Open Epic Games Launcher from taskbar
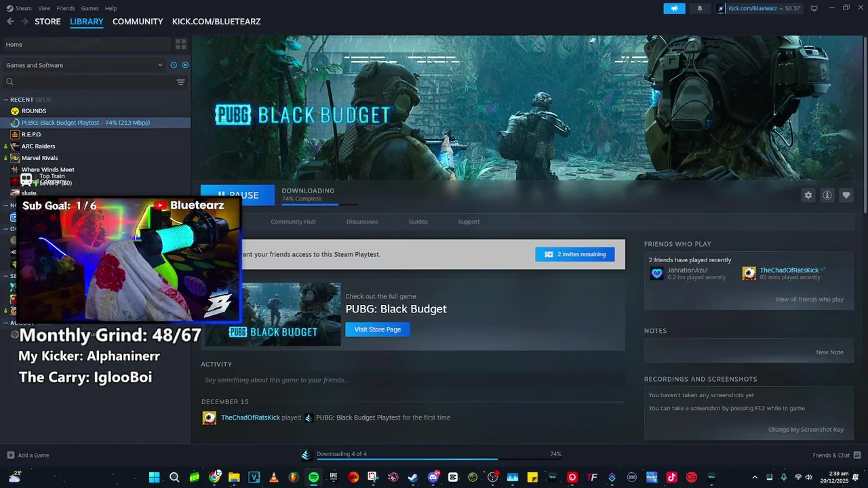 [333, 477]
